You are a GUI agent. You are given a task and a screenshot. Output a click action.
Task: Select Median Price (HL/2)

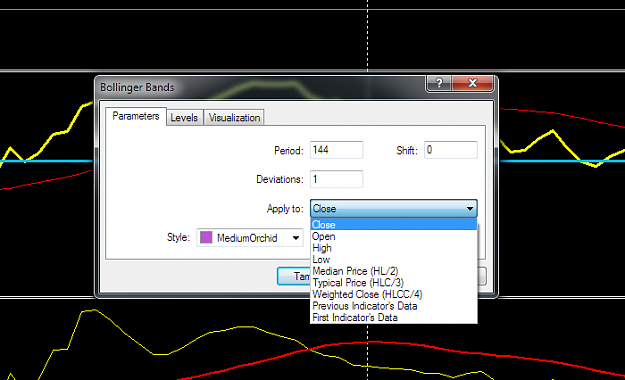click(393, 271)
